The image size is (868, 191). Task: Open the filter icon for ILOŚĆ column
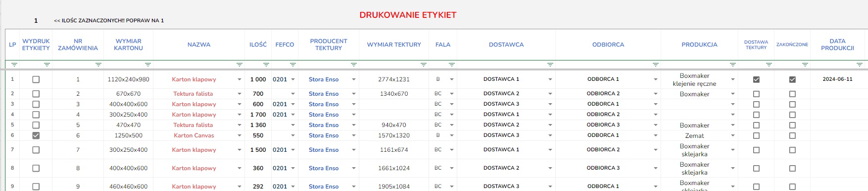266,64
